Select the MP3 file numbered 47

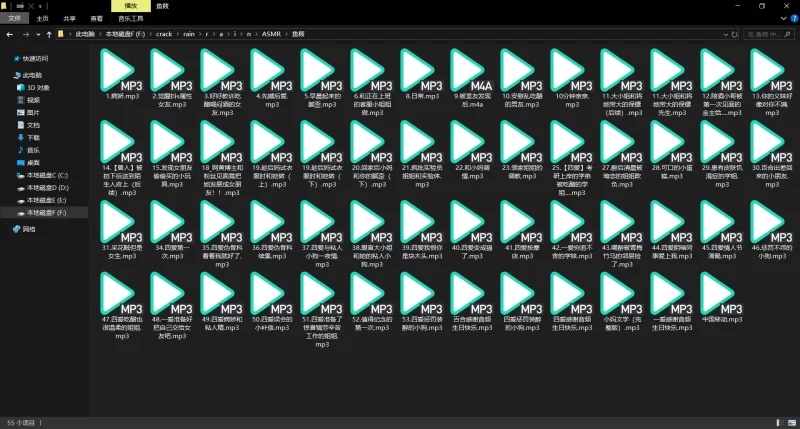click(122, 306)
